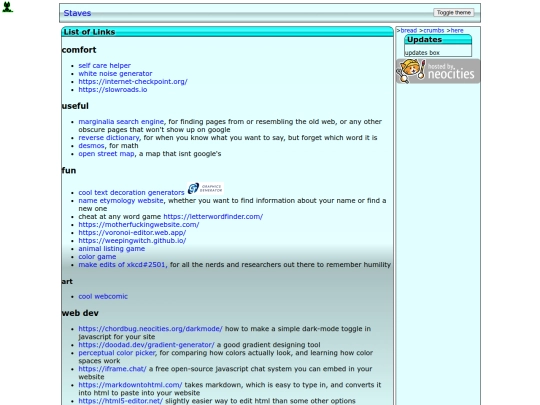Open marginalia search engine link
This screenshot has height=405, width=540.
[121, 122]
